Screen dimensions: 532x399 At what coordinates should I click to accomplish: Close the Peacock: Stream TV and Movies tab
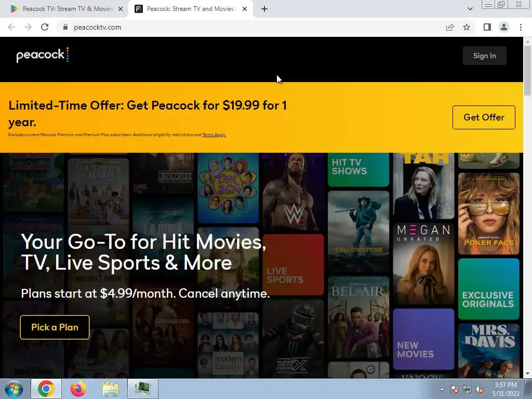[245, 9]
